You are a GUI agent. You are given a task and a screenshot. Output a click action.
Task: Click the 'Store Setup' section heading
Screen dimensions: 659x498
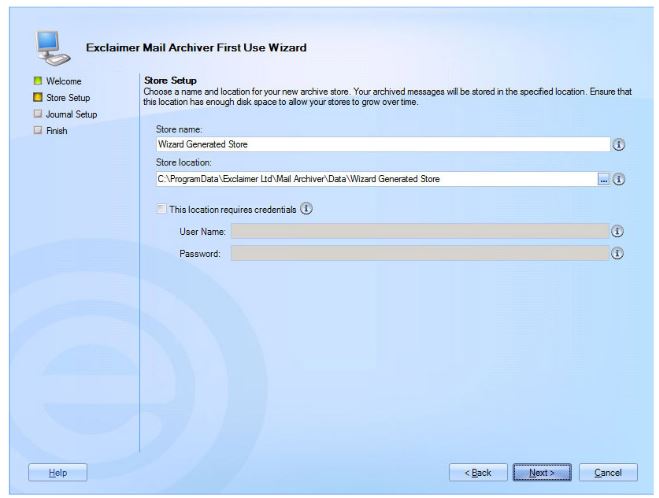[x=170, y=80]
